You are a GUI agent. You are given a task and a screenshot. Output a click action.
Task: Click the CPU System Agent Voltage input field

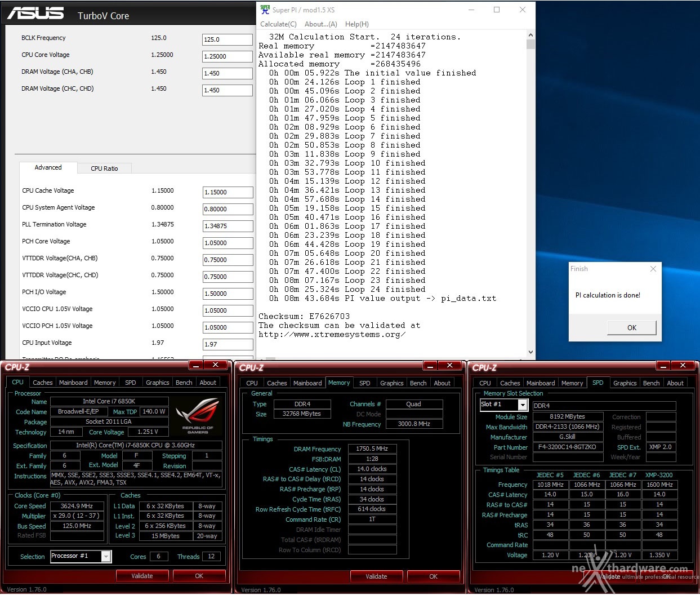(228, 209)
